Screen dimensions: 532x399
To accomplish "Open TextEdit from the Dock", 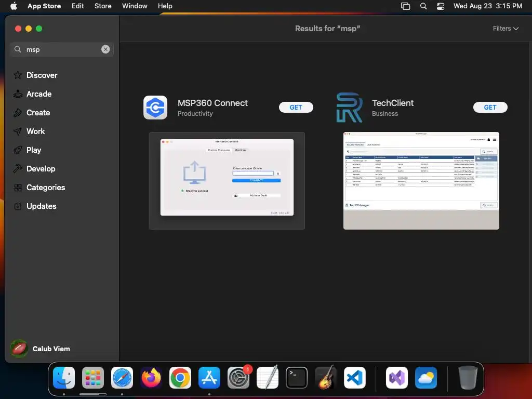I will pyautogui.click(x=268, y=378).
